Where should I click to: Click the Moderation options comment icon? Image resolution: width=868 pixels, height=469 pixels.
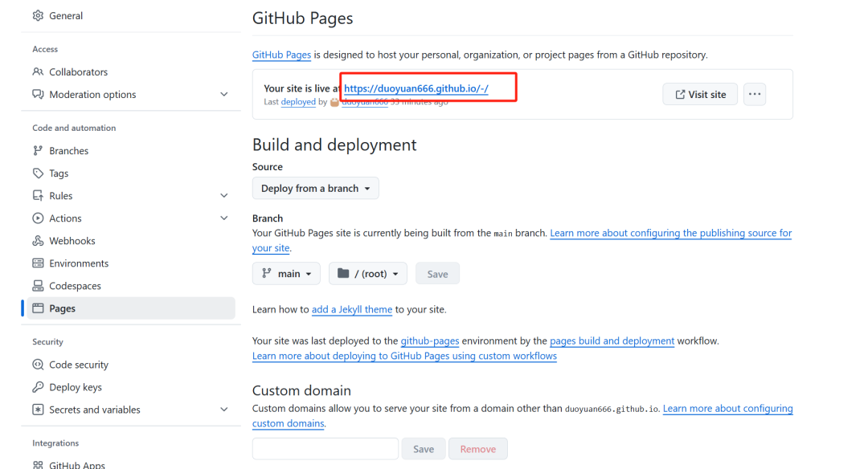pyautogui.click(x=38, y=95)
